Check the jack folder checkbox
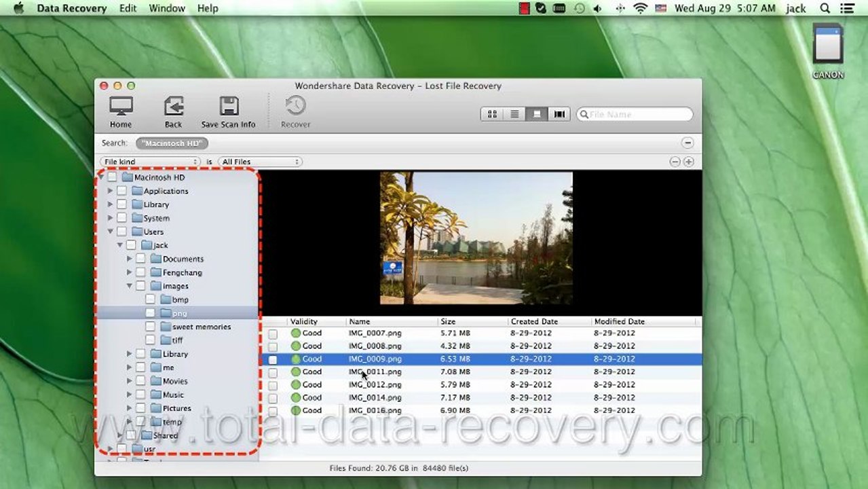 [131, 245]
